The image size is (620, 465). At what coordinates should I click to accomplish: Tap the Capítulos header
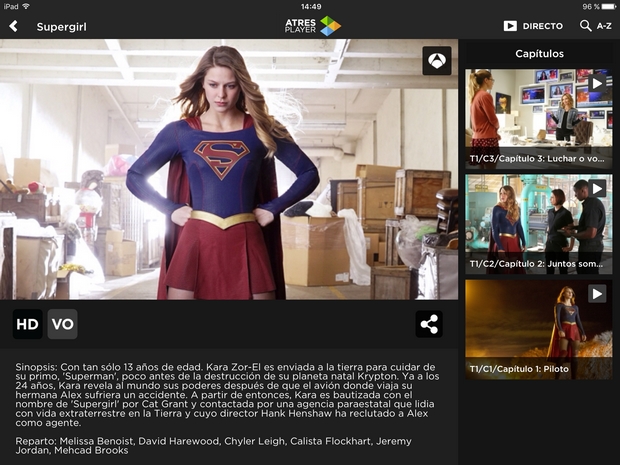tap(539, 54)
